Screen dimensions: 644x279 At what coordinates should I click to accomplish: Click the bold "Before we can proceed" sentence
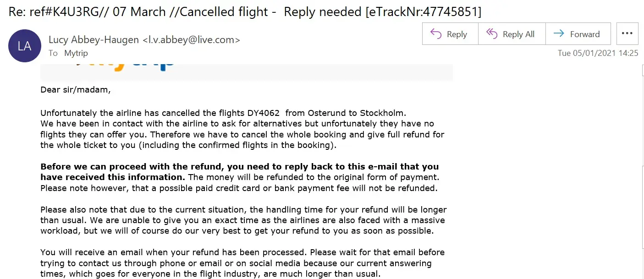(x=239, y=167)
